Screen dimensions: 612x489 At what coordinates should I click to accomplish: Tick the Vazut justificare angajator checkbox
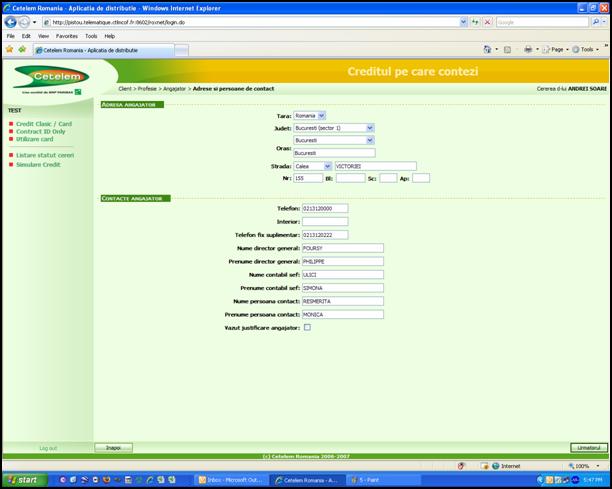[x=307, y=327]
